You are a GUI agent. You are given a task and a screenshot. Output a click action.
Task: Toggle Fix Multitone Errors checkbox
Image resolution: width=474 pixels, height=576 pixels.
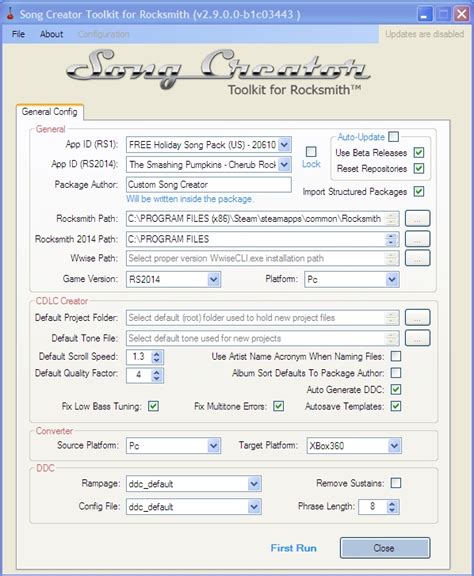279,406
